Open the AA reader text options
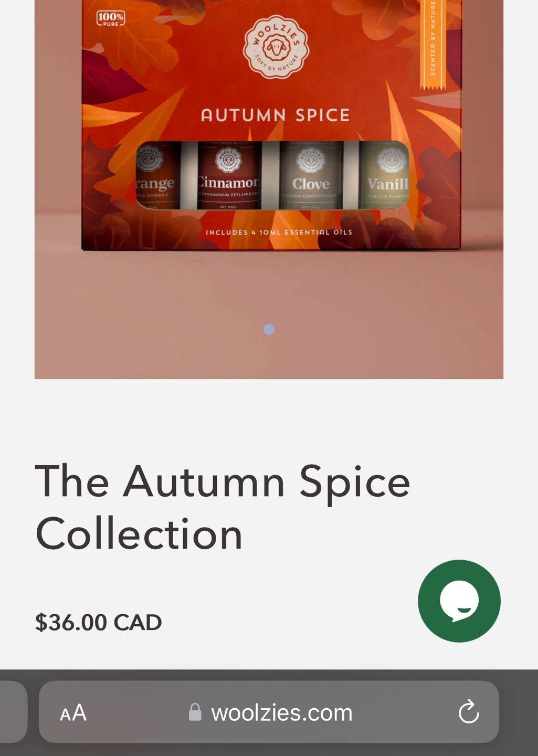538x756 pixels. [73, 713]
